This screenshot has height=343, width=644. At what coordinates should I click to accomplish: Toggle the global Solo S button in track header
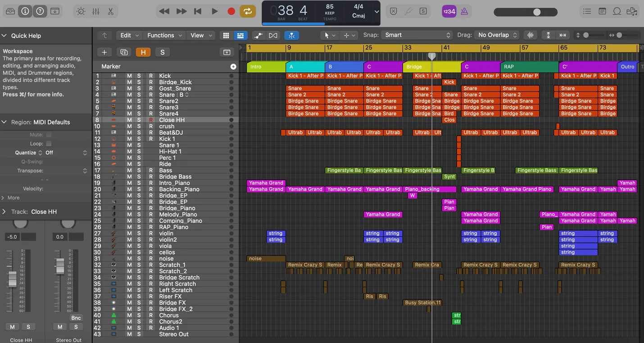pyautogui.click(x=162, y=52)
